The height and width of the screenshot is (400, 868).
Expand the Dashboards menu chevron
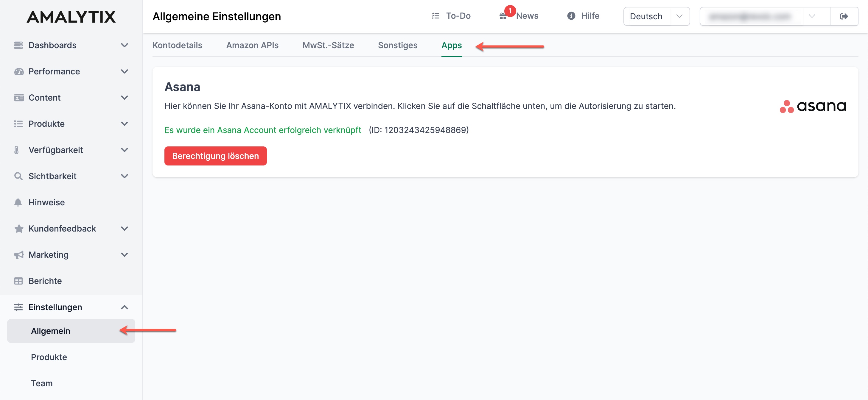(124, 45)
